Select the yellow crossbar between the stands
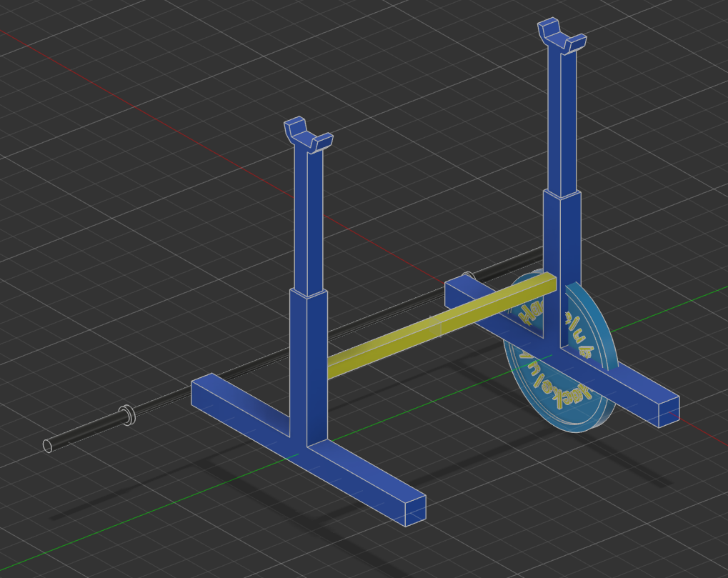728x578 pixels. coord(441,326)
